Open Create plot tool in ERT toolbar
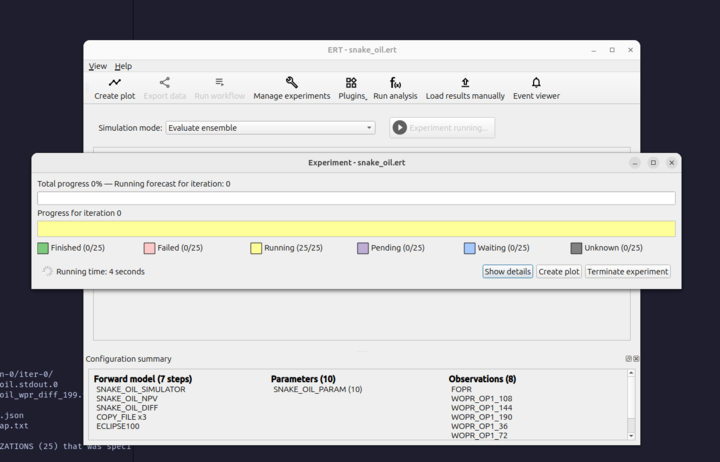This screenshot has width=720, height=462. 114,88
